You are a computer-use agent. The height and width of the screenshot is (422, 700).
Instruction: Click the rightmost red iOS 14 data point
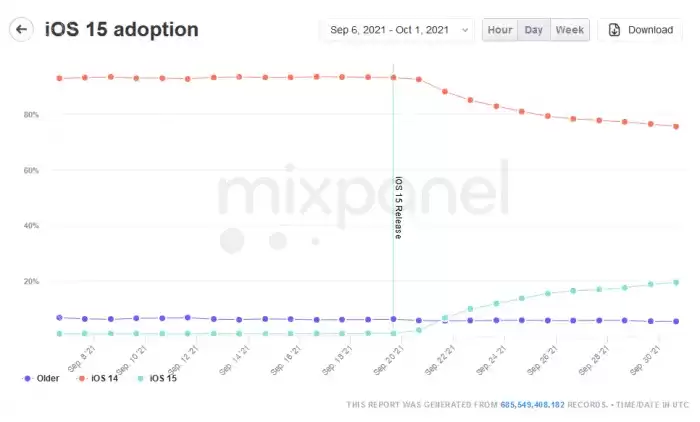point(676,126)
